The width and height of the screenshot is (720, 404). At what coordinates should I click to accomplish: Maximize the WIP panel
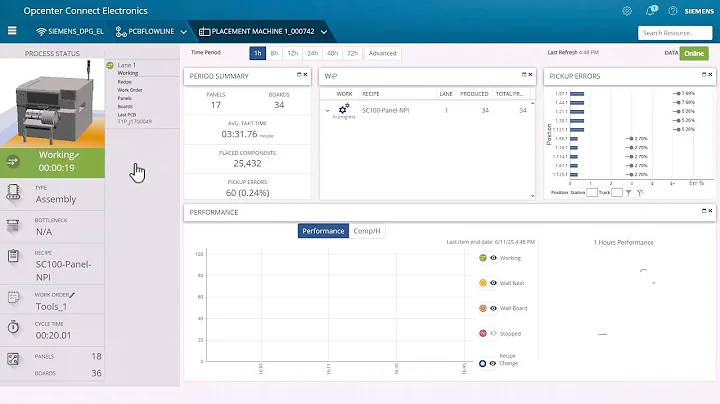click(524, 74)
